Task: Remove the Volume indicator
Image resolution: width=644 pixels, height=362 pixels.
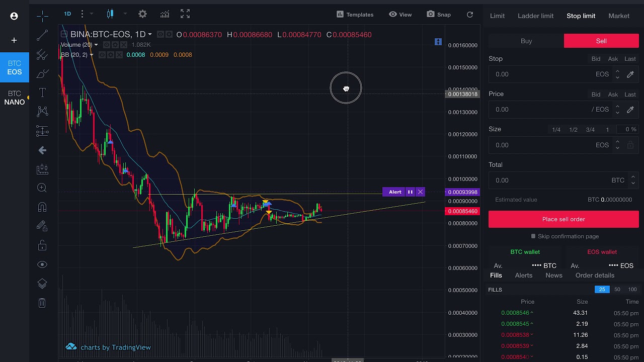Action: [124, 45]
